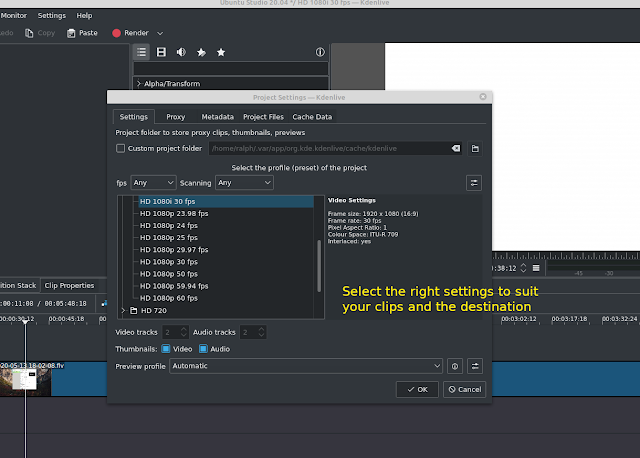This screenshot has height=458, width=640.
Task: Expand the HD 720 folder
Action: [x=123, y=311]
